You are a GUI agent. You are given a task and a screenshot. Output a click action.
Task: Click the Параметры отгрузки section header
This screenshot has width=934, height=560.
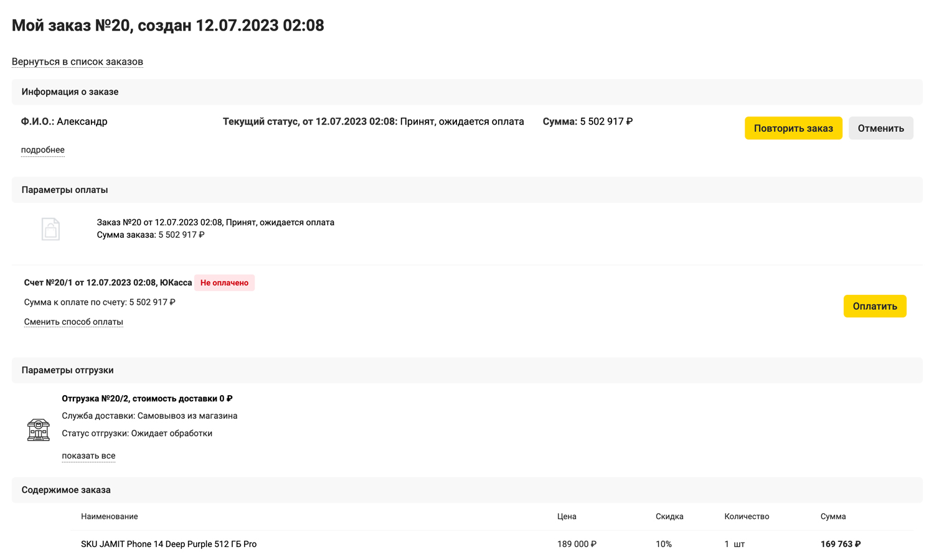coord(67,370)
